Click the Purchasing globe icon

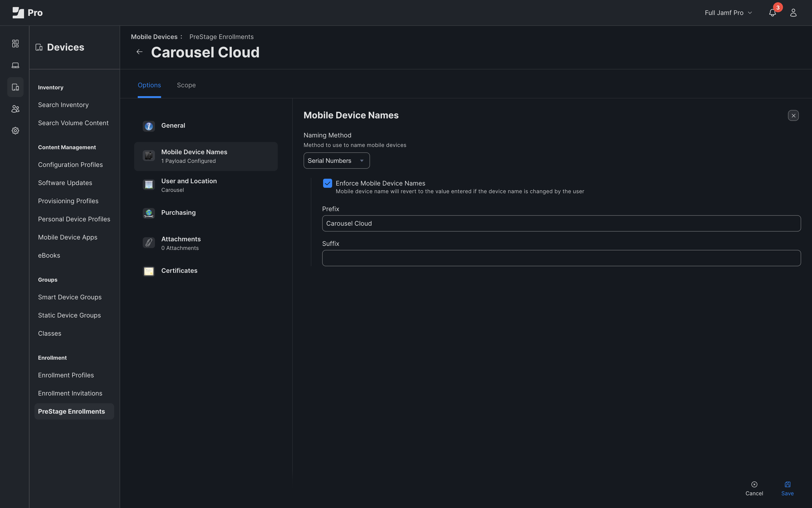(149, 213)
